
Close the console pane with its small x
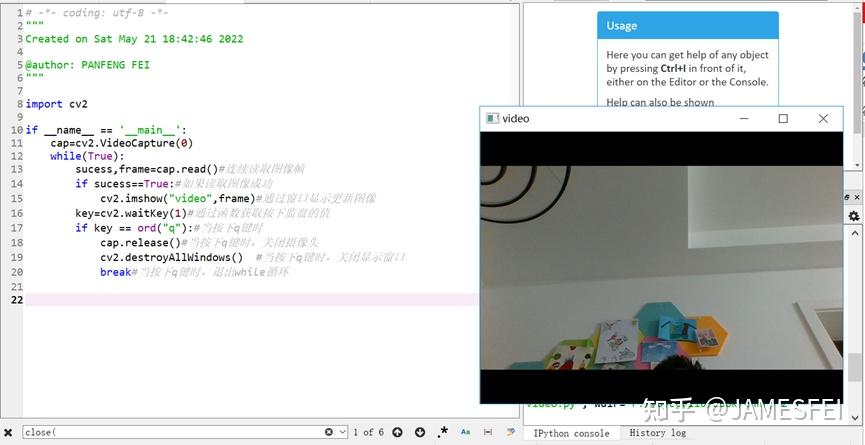pos(857,197)
